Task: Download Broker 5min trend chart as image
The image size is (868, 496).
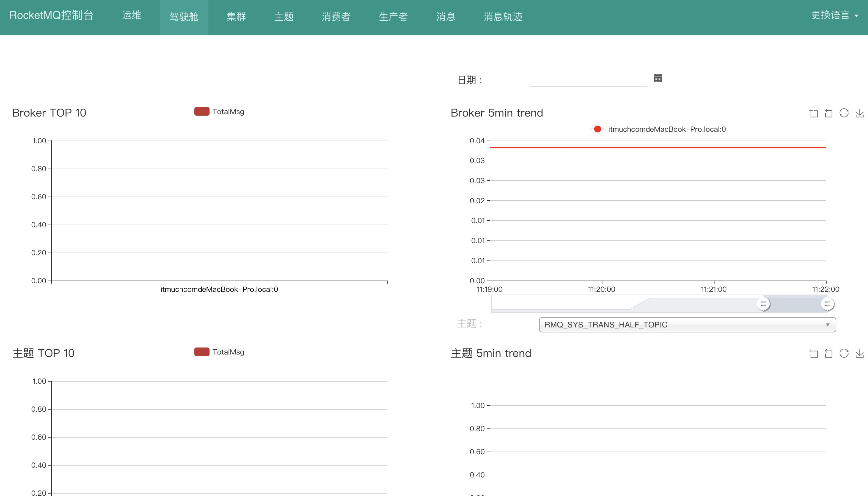Action: click(x=859, y=113)
